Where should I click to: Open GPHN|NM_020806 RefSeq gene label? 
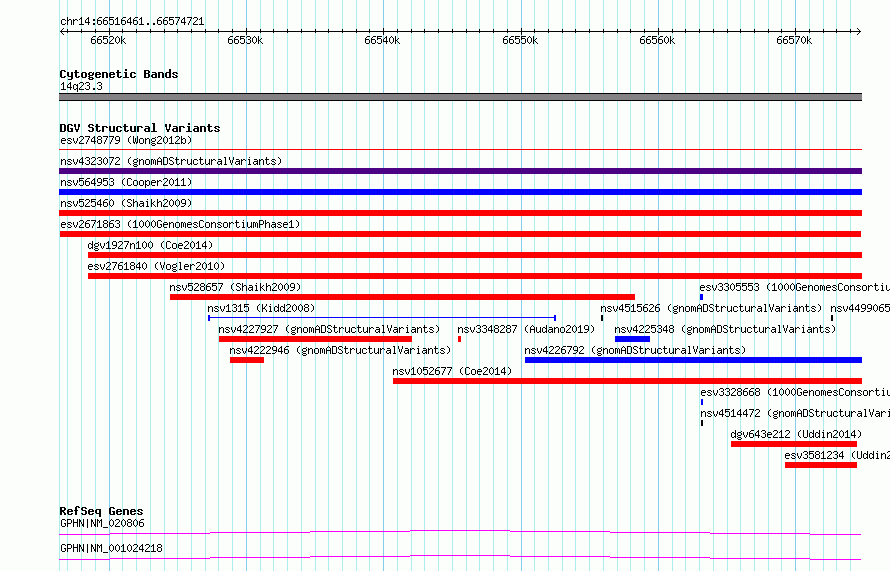pos(102,523)
